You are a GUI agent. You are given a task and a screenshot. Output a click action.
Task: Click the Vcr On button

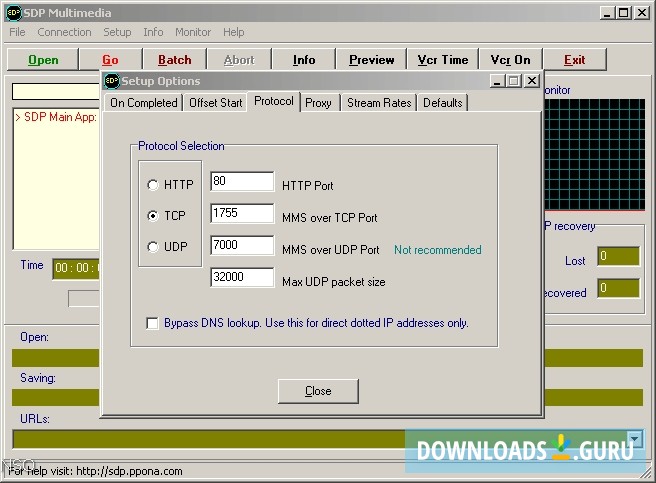click(510, 60)
